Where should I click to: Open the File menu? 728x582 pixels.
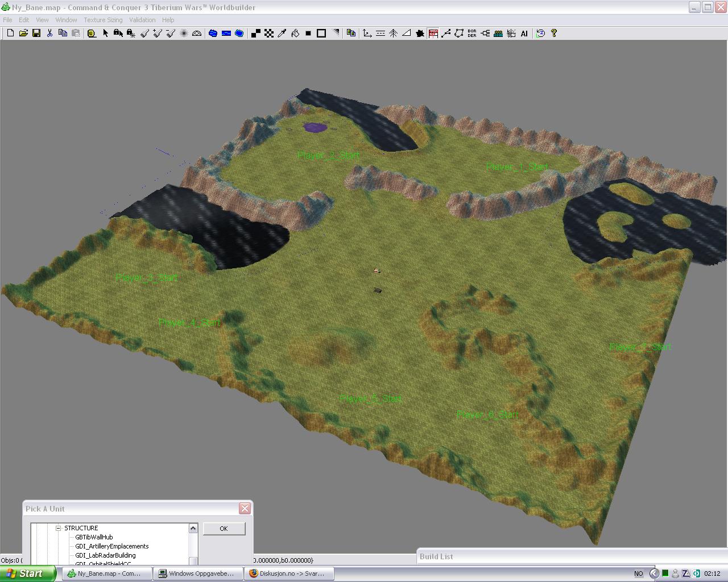coord(8,20)
